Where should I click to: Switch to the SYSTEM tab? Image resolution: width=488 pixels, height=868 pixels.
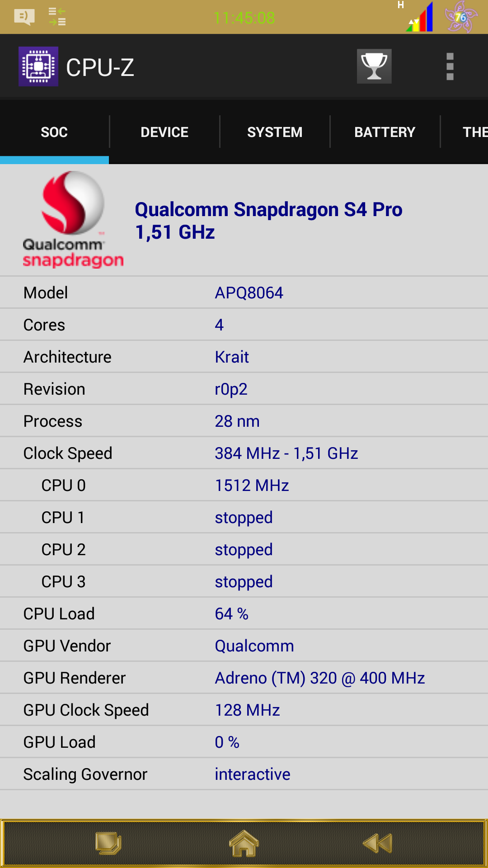click(275, 132)
